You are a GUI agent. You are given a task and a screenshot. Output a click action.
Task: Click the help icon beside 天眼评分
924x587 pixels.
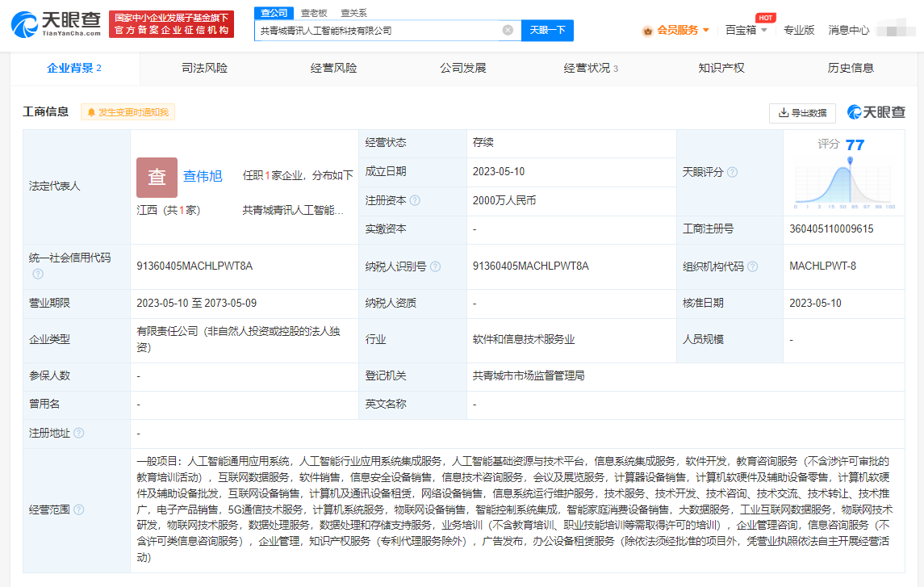point(732,172)
